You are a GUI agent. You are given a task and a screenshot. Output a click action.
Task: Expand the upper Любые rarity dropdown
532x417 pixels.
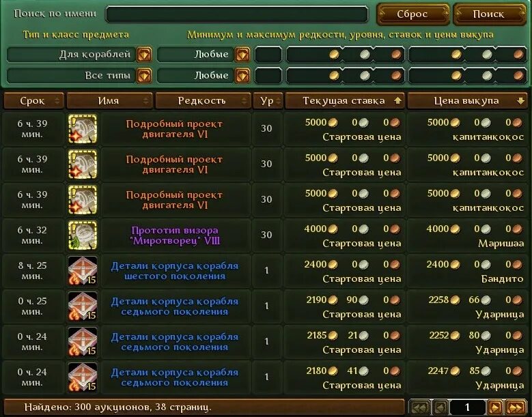pyautogui.click(x=242, y=55)
